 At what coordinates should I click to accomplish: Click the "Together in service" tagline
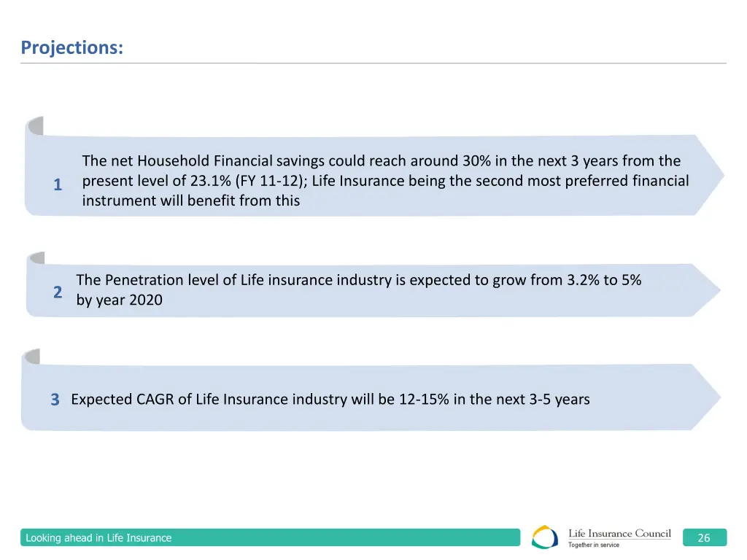pyautogui.click(x=594, y=545)
